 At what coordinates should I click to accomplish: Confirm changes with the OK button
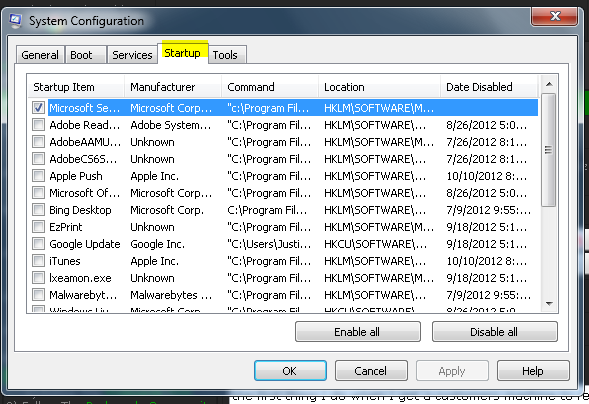(x=290, y=371)
